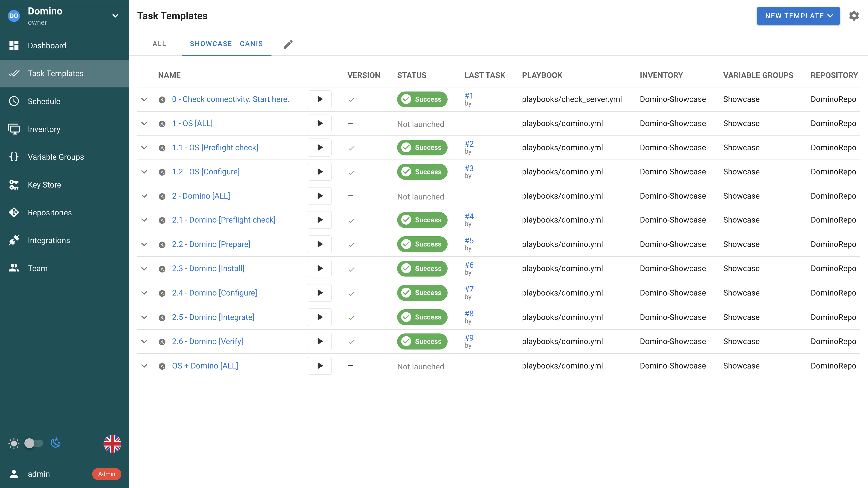
Task: Click the red Admin badge
Action: [106, 474]
